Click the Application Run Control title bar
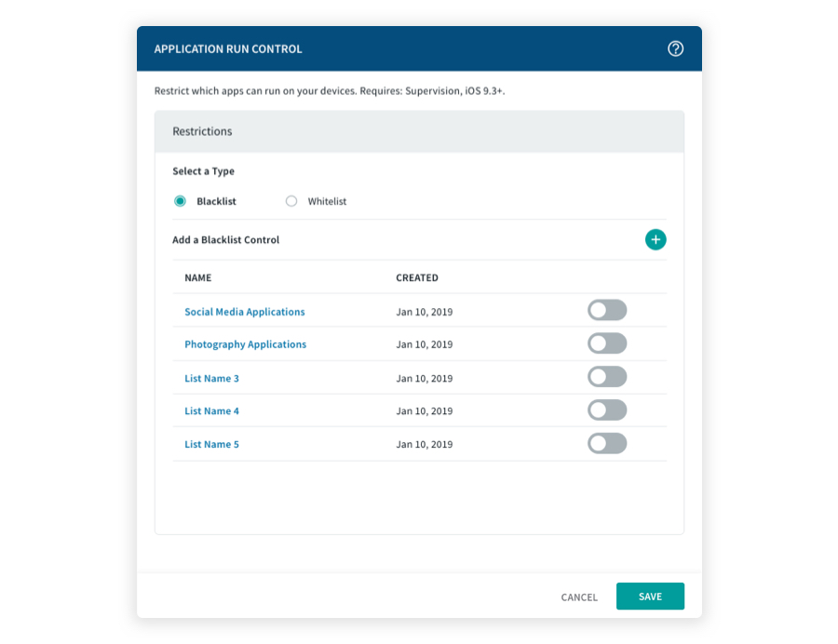The image size is (838, 644). pyautogui.click(x=228, y=49)
